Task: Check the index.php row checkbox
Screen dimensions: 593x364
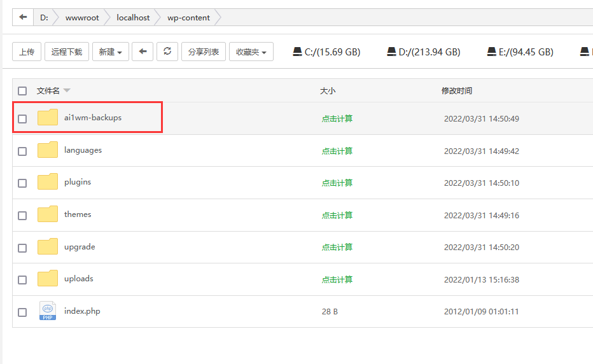Action: (22, 312)
